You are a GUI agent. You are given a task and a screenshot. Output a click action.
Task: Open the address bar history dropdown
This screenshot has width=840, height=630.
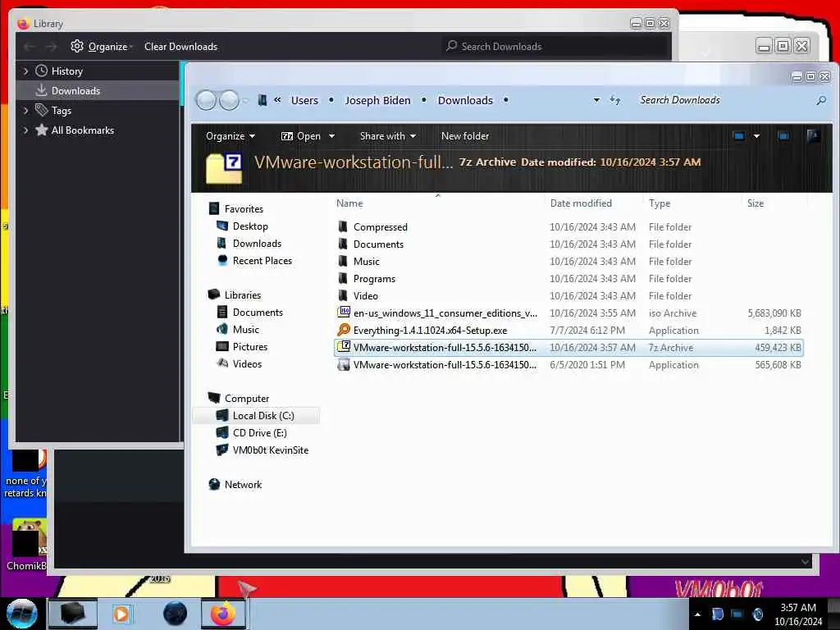pos(596,100)
